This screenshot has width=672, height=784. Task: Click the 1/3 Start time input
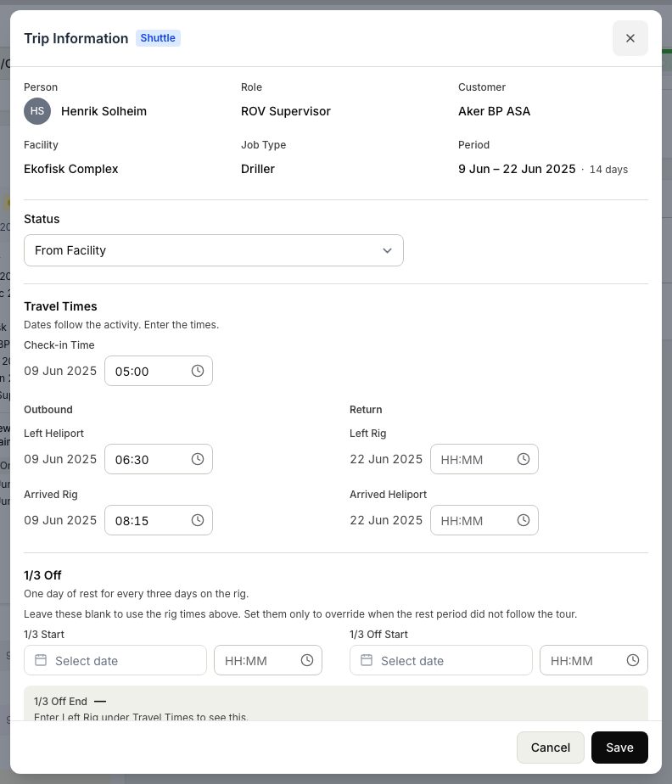(268, 660)
